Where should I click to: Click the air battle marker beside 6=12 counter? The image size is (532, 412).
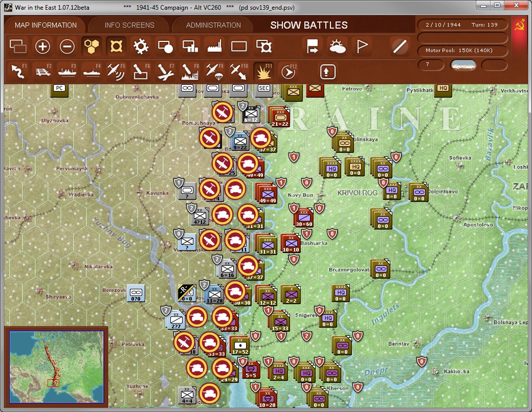click(223, 112)
